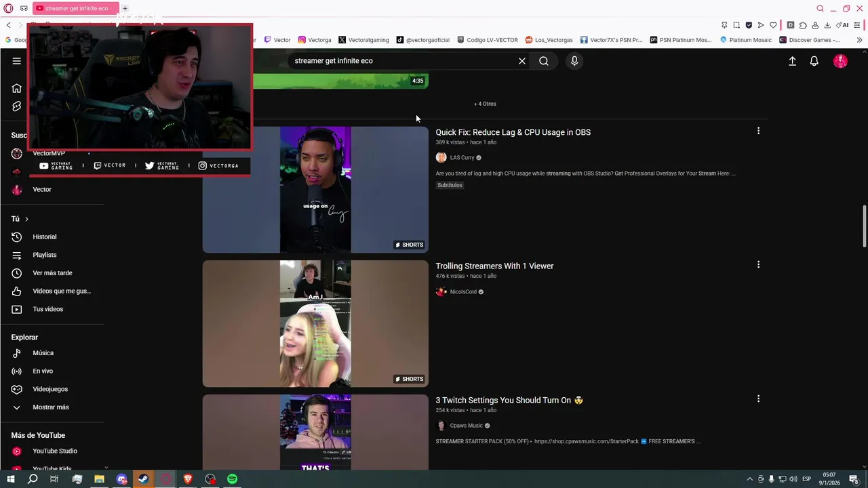Open Brave browser from taskbar
The height and width of the screenshot is (488, 868).
point(188,479)
